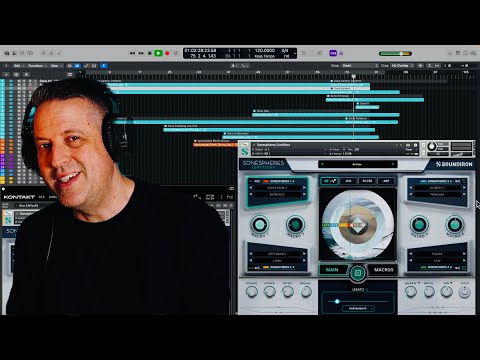The height and width of the screenshot is (360, 480).
Task: Open the Smart Controls icon in control bar
Action: pyautogui.click(x=43, y=53)
